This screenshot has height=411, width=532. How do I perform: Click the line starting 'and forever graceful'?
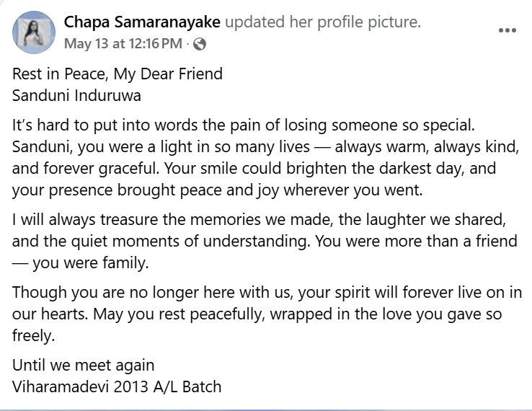[x=254, y=168]
